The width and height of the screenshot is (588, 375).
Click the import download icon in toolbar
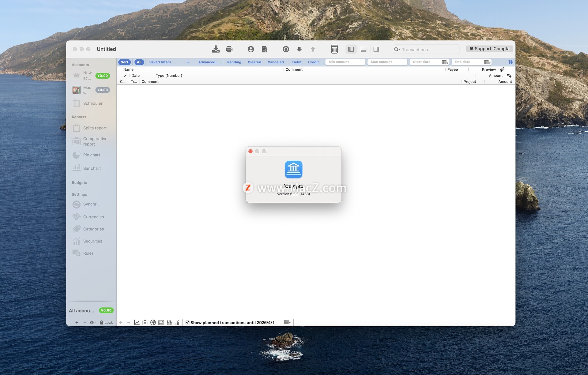coord(216,49)
